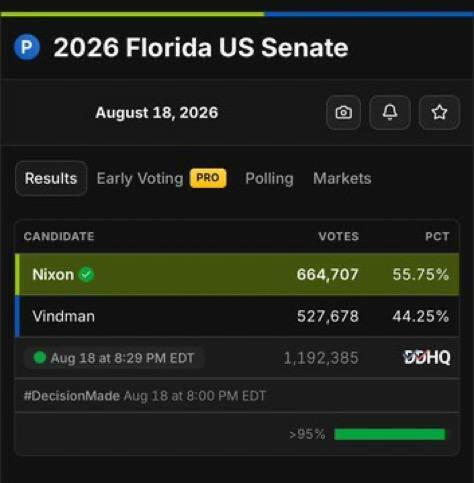Sort by the PCT column header
The height and width of the screenshot is (483, 474).
coord(437,236)
